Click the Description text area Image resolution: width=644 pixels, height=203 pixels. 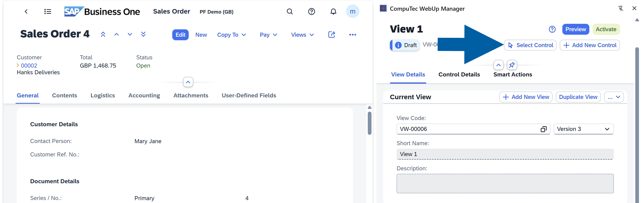pyautogui.click(x=505, y=183)
